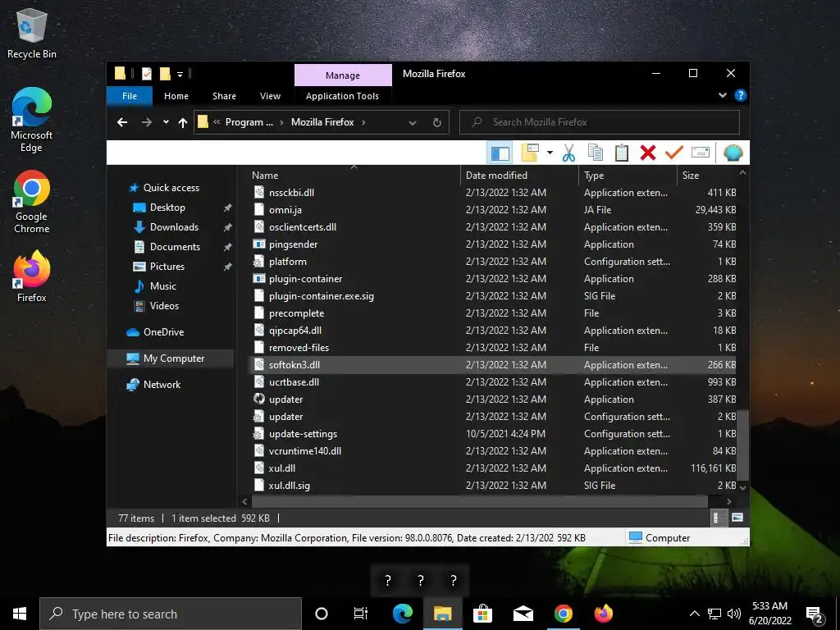The image size is (840, 630).
Task: Switch to the Share ribbon tab
Action: pyautogui.click(x=224, y=96)
